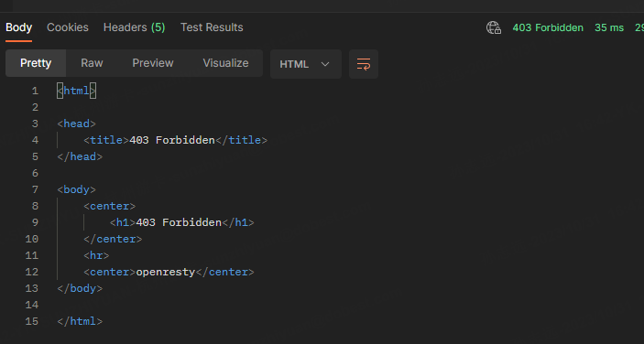The height and width of the screenshot is (344, 644).
Task: Switch to the Body tab
Action: [x=18, y=27]
